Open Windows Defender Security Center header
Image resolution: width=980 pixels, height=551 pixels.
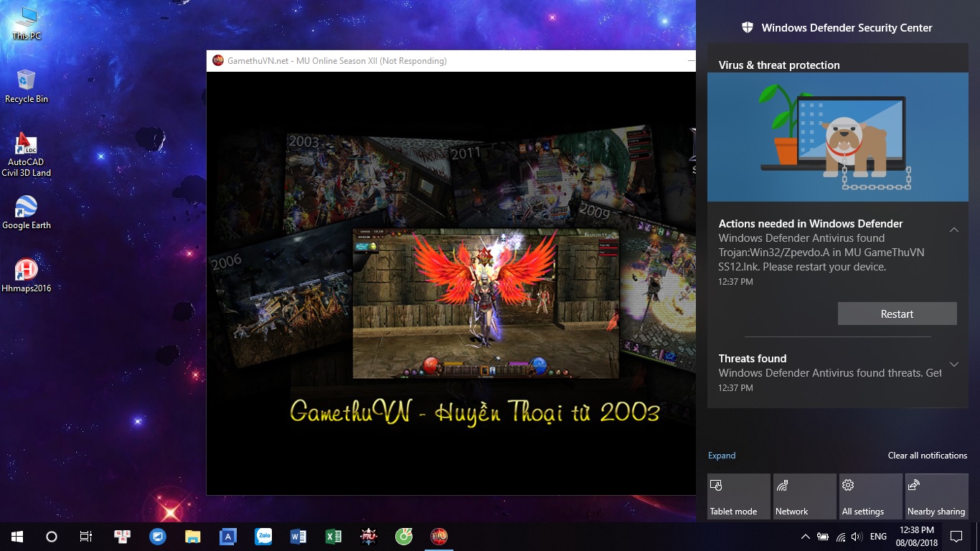coord(837,28)
